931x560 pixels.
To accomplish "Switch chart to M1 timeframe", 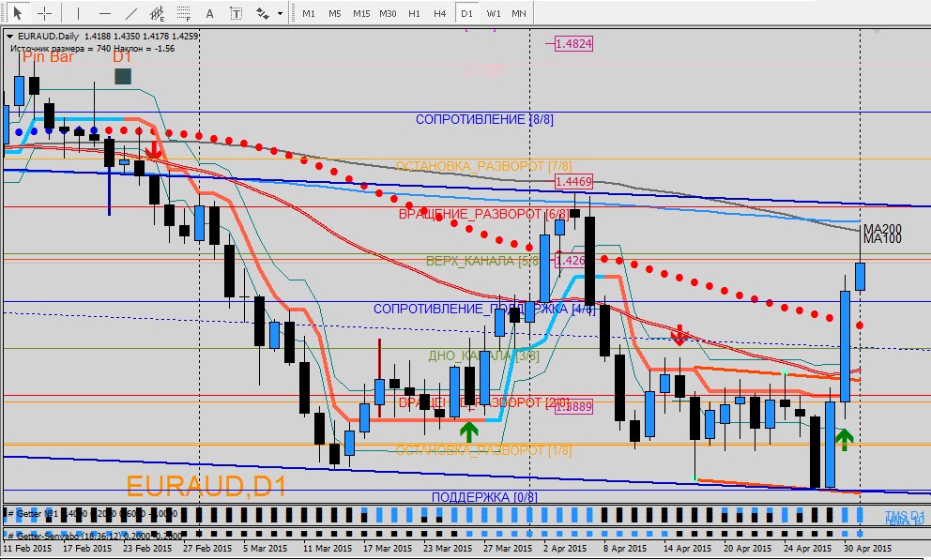I will coord(309,13).
